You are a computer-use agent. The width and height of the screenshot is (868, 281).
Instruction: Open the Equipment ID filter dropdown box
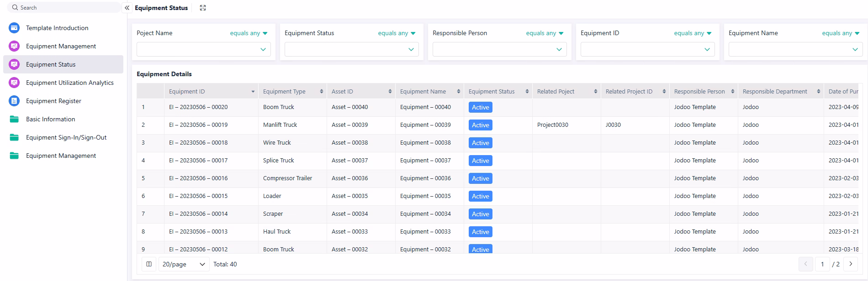[647, 49]
